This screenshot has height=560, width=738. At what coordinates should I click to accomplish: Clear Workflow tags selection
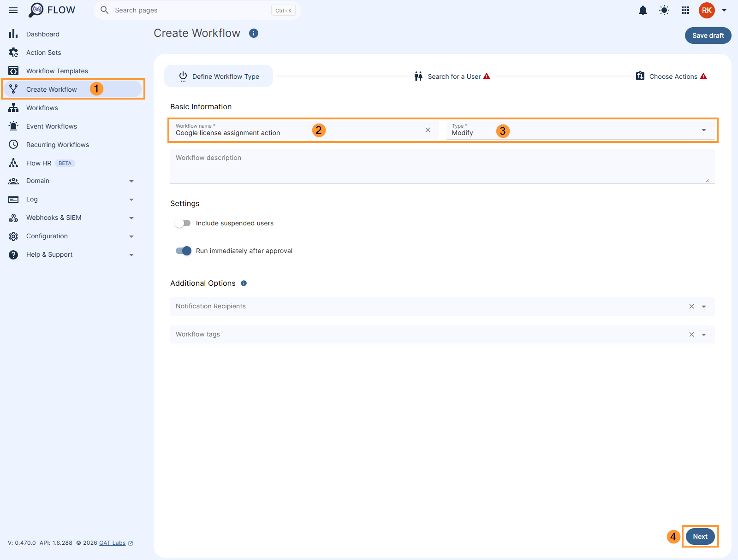(x=691, y=335)
